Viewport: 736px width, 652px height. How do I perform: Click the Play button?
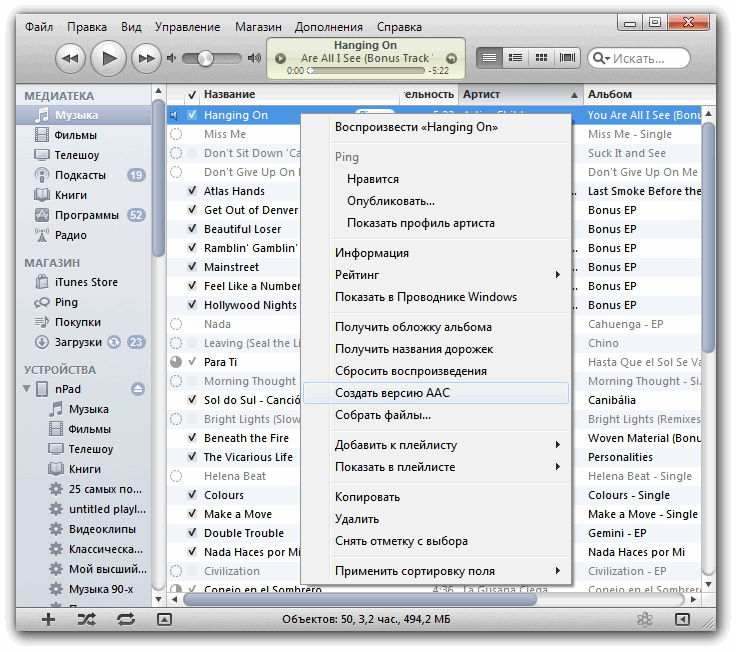(x=108, y=59)
